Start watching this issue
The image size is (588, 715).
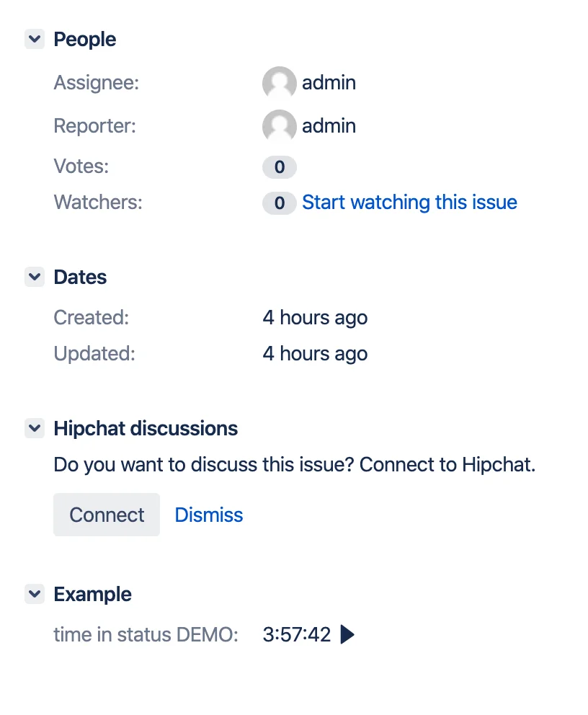409,202
